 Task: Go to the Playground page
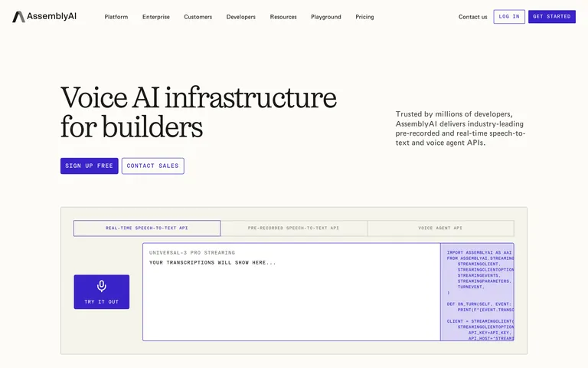pos(326,17)
